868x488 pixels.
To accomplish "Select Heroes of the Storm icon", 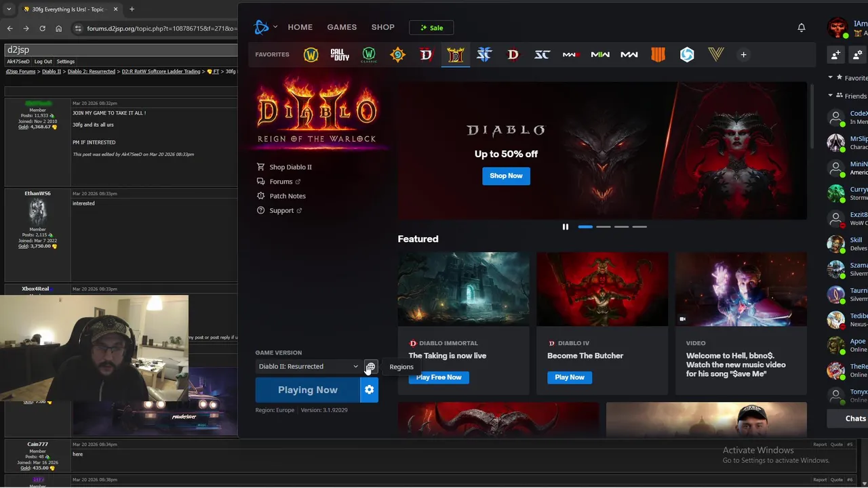I will [x=687, y=55].
